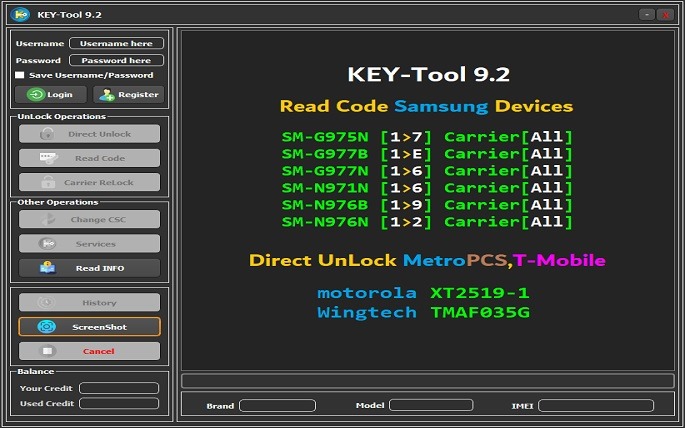Focus the Password input field
Screen dimensions: 685x428
point(116,61)
